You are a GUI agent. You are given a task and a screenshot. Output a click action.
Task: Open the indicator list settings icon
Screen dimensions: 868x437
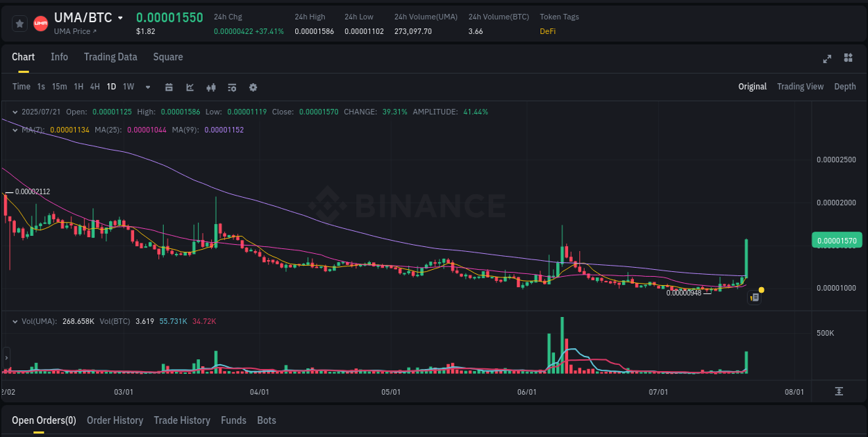[x=231, y=87]
